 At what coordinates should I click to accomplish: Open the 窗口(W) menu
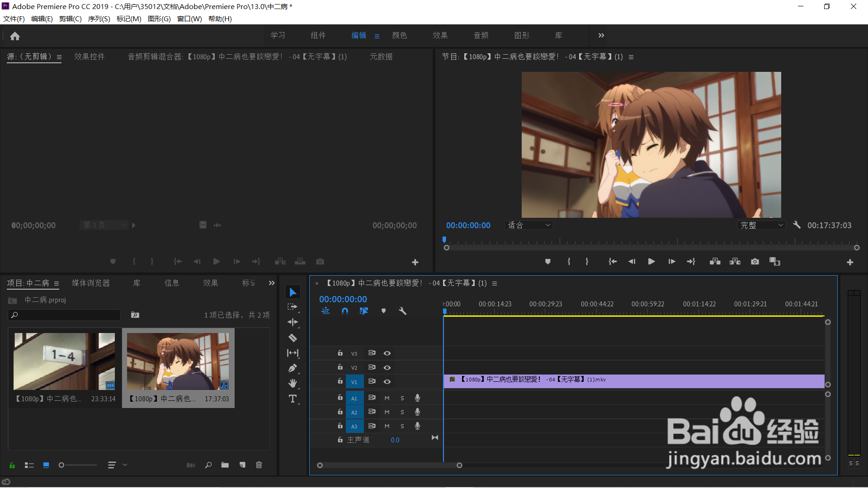pyautogui.click(x=189, y=19)
